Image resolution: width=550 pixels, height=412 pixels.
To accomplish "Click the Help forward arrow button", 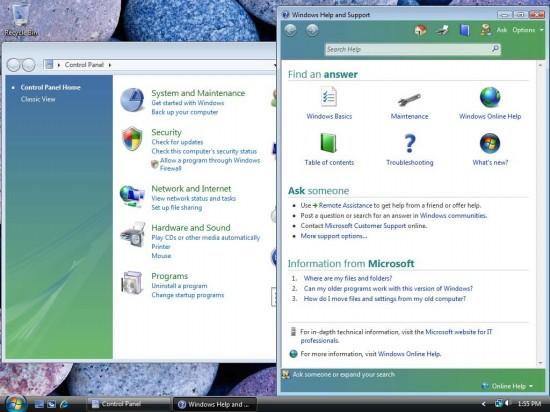I will pyautogui.click(x=312, y=31).
